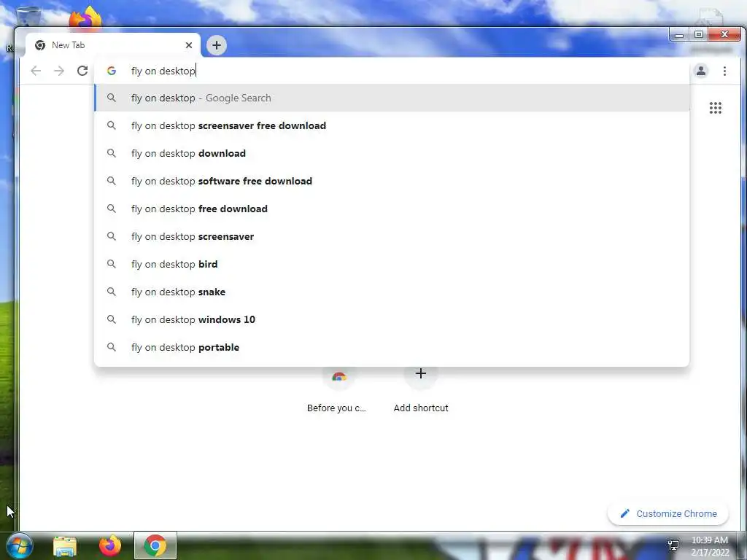Viewport: 747px width, 560px height.
Task: Open the Chrome three-dot menu
Action: click(724, 71)
